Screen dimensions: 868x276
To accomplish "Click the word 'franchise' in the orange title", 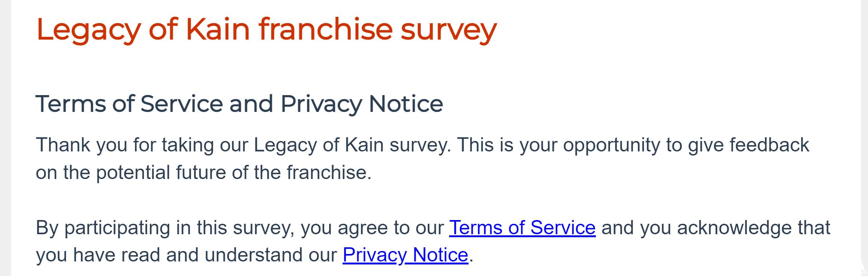I will click(325, 29).
